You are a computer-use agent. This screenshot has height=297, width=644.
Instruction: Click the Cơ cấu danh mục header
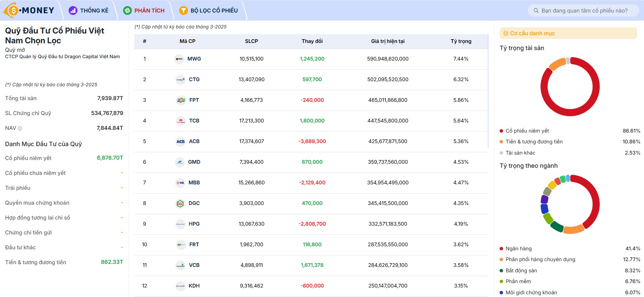point(568,33)
